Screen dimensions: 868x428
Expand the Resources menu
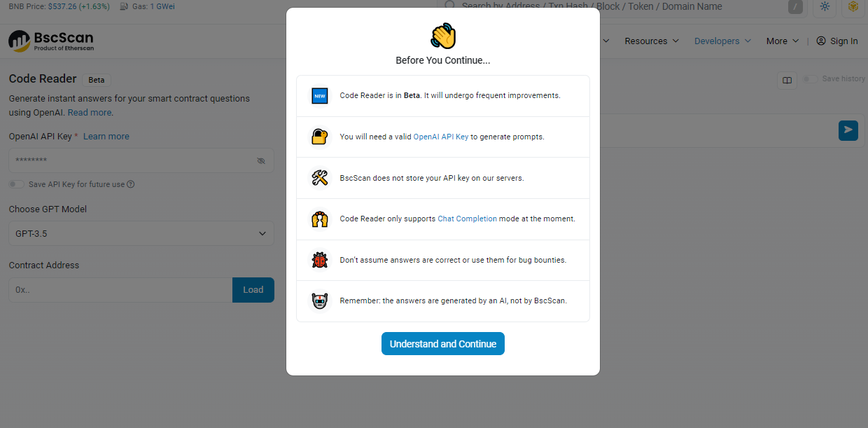[x=652, y=41]
